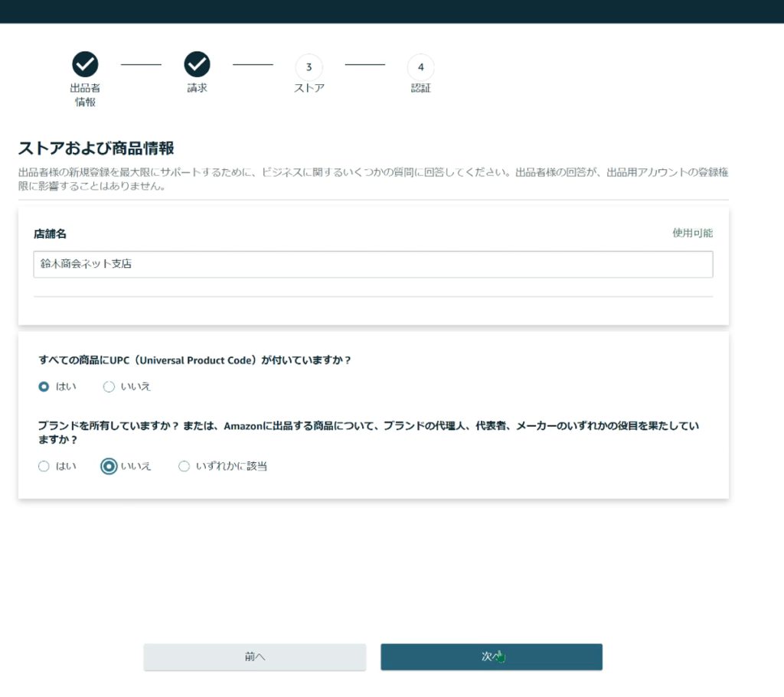Click the ストアおよび商品情報 heading
The image size is (784, 697).
(x=96, y=148)
